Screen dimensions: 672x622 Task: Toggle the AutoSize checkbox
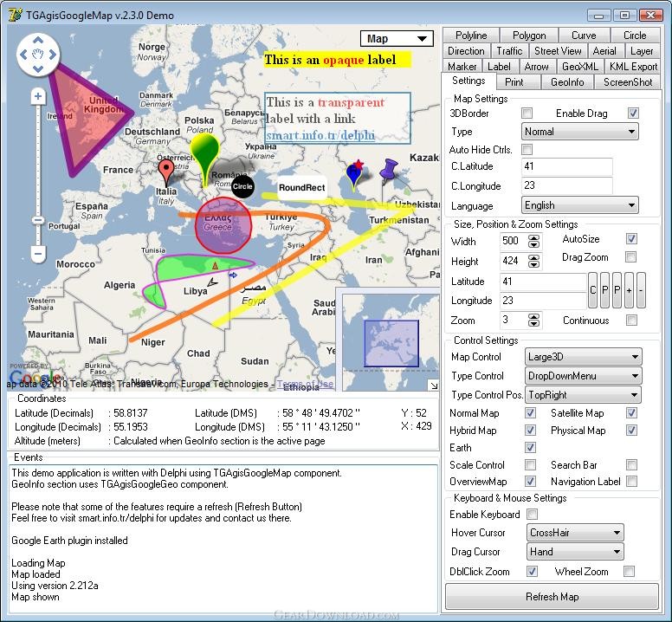(631, 239)
